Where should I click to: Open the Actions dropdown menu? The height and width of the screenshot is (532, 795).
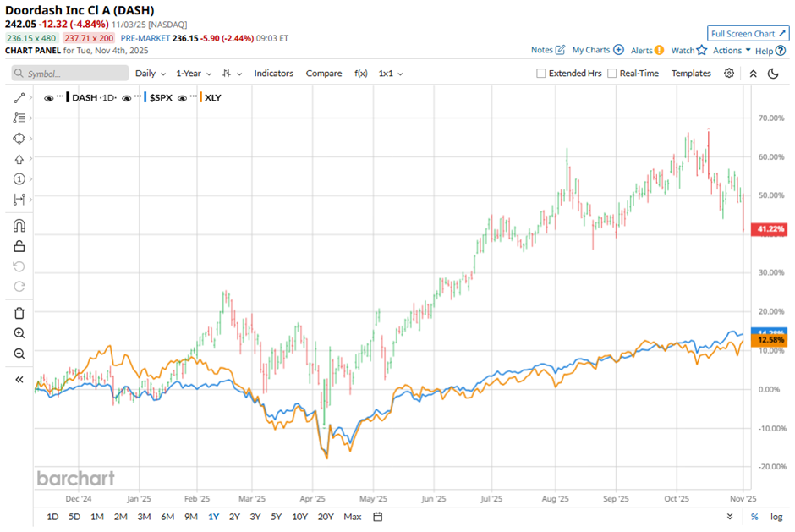point(732,51)
